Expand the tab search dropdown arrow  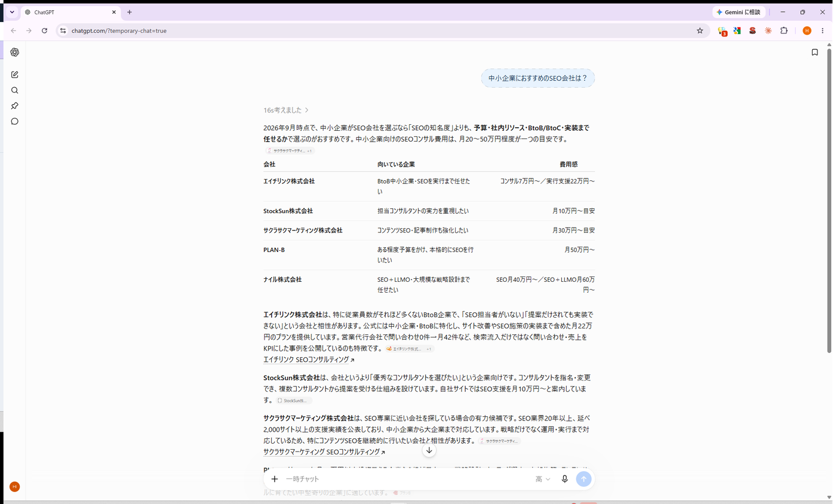pos(11,12)
